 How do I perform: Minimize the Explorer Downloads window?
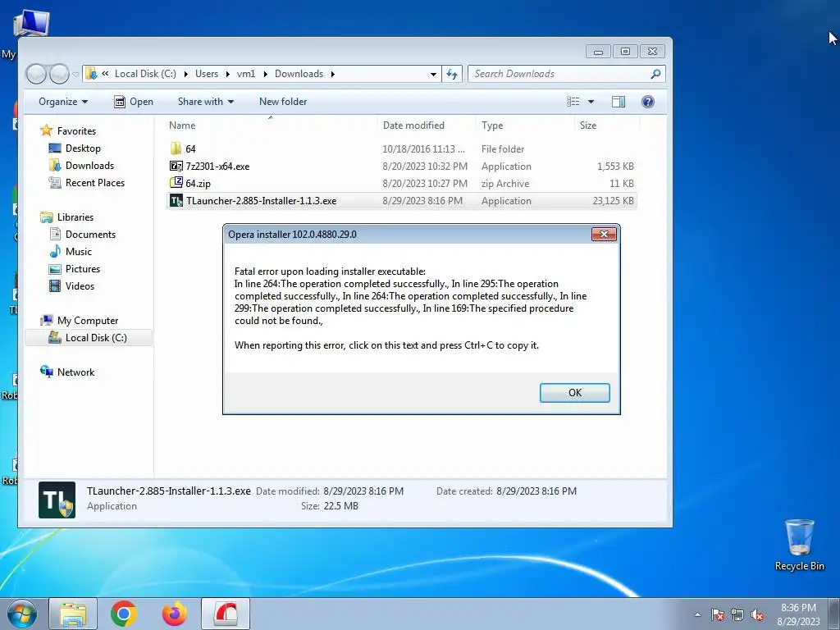tap(598, 52)
